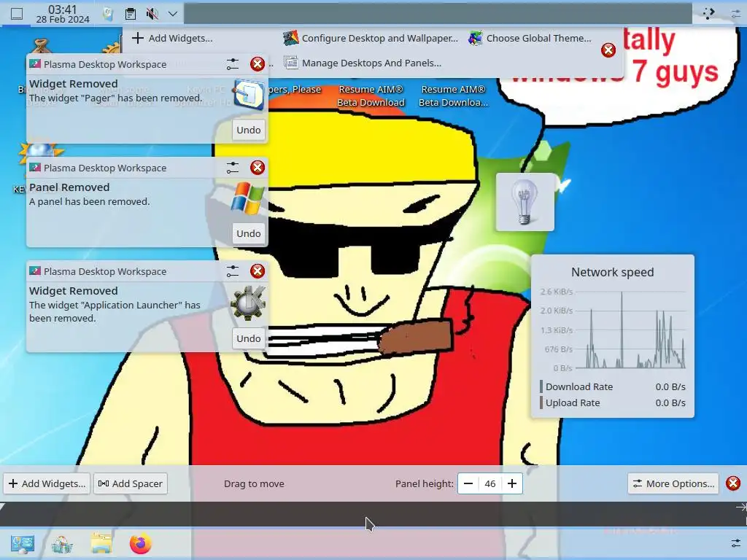This screenshot has height=560, width=747.
Task: Click the clock showing 03:41
Action: click(63, 14)
